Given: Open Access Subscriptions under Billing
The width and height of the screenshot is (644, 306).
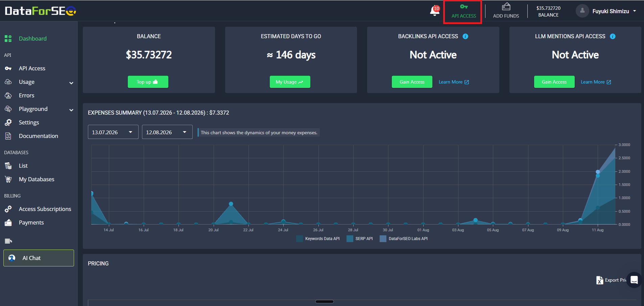Looking at the screenshot, I should pos(45,209).
